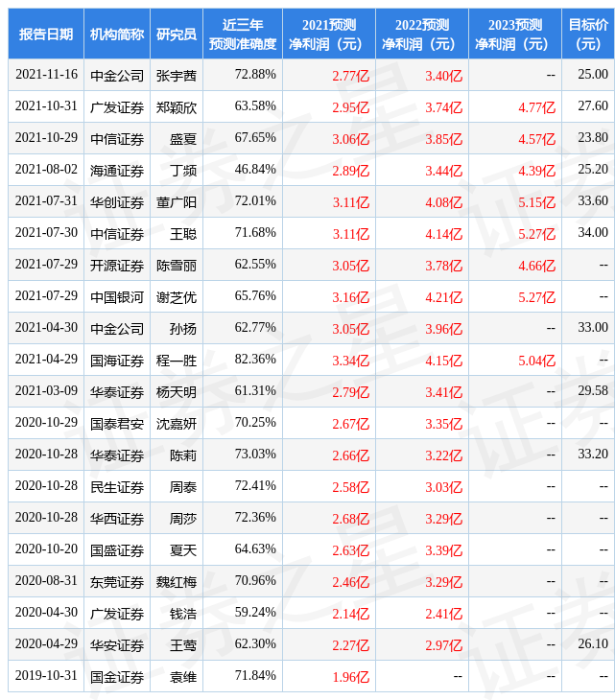Click target price 23.80
The width and height of the screenshot is (615, 700).
[x=593, y=137]
